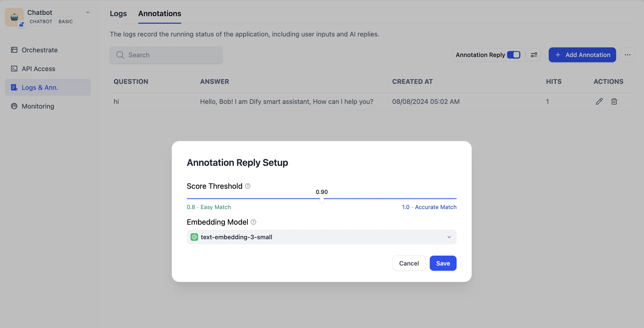Click the trash icon to delete the hi annotation

coord(614,102)
